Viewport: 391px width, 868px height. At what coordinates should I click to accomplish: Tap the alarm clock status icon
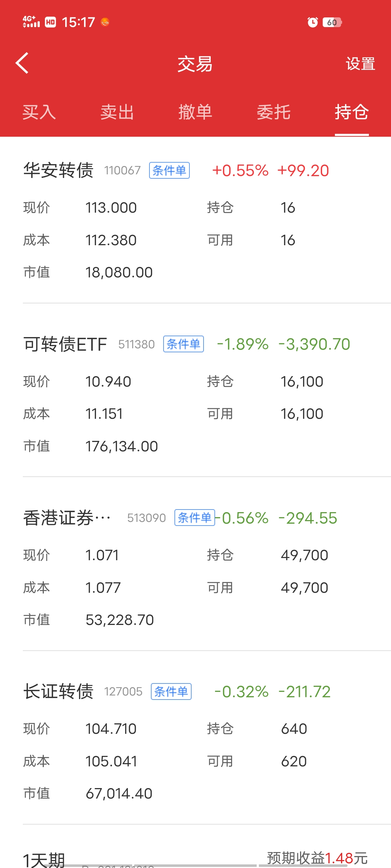click(312, 22)
